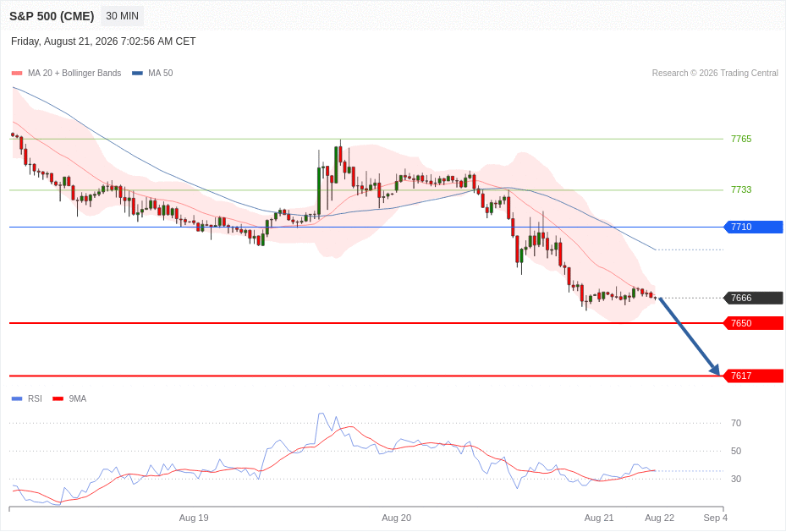Click the S&P 500 (CME) title
786x532 pixels.
tap(52, 16)
